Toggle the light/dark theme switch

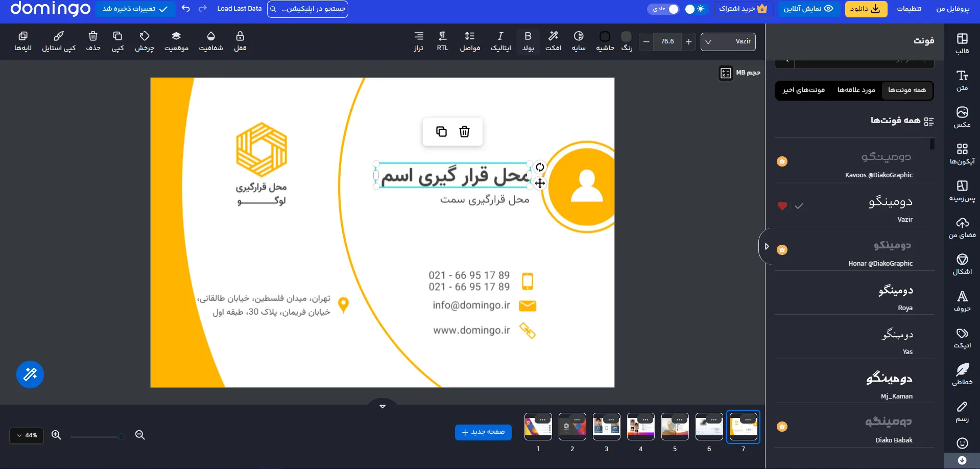pyautogui.click(x=695, y=9)
